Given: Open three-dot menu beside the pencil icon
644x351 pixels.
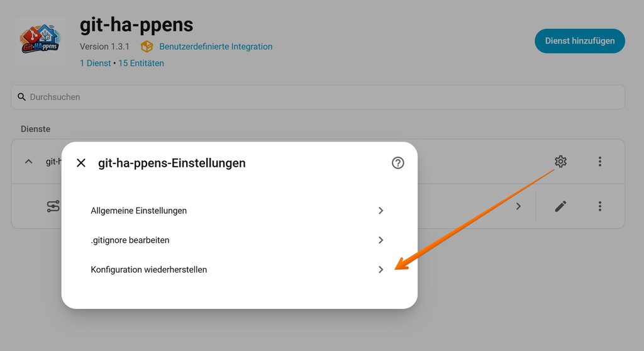Looking at the screenshot, I should tap(599, 206).
